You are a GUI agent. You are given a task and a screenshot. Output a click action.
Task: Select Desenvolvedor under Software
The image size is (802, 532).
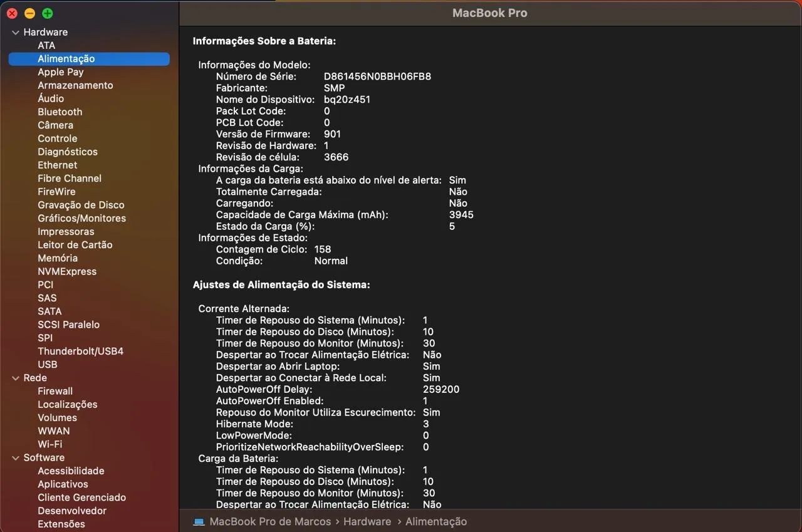(x=72, y=511)
